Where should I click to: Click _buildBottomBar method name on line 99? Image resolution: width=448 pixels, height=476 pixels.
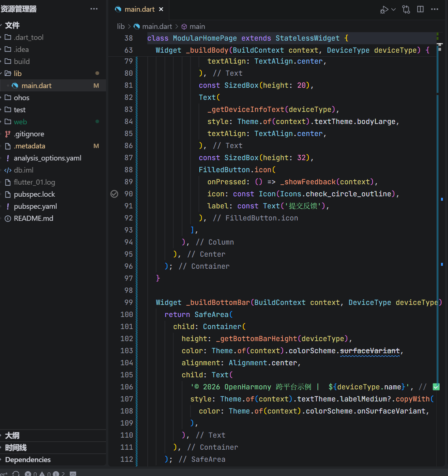pyautogui.click(x=218, y=302)
